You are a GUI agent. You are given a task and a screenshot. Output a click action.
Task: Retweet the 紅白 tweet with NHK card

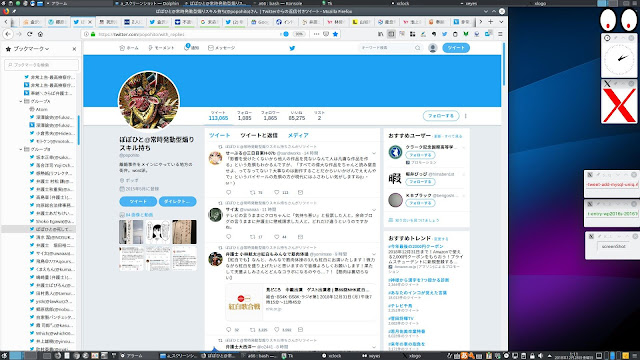[x=253, y=330]
